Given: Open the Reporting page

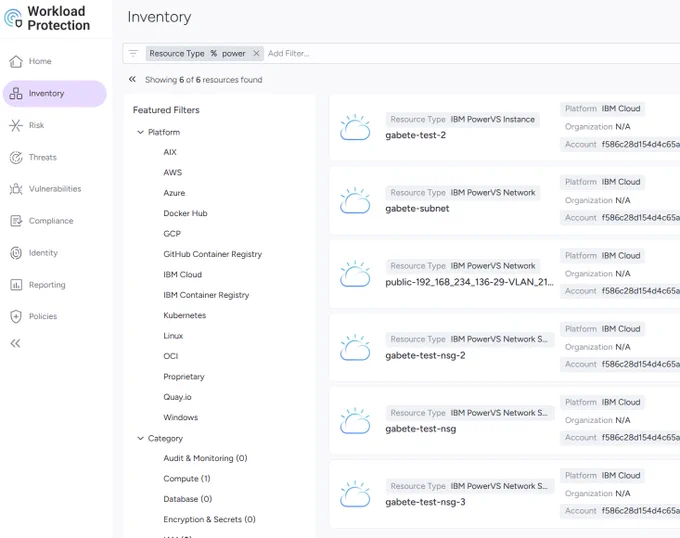Looking at the screenshot, I should point(47,285).
